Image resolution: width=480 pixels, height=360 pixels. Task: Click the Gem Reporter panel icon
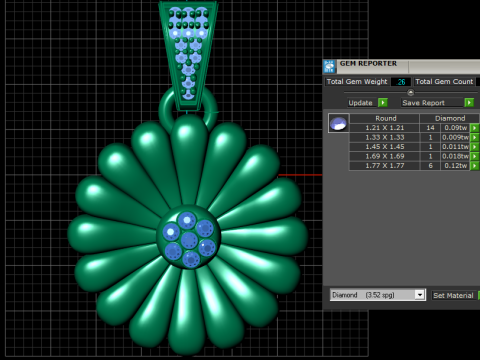pyautogui.click(x=329, y=67)
